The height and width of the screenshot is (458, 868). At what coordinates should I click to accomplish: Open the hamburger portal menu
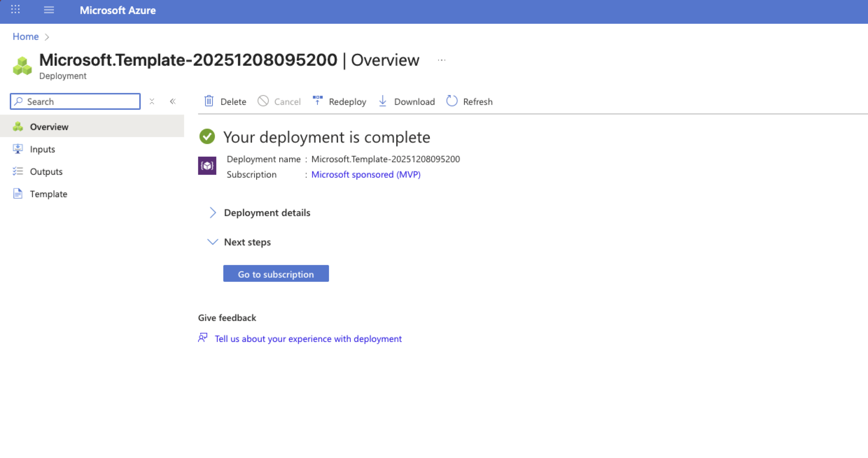coord(49,10)
